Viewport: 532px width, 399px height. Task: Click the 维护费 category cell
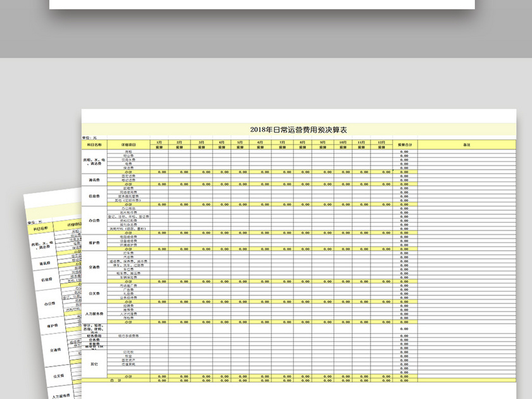[95, 243]
